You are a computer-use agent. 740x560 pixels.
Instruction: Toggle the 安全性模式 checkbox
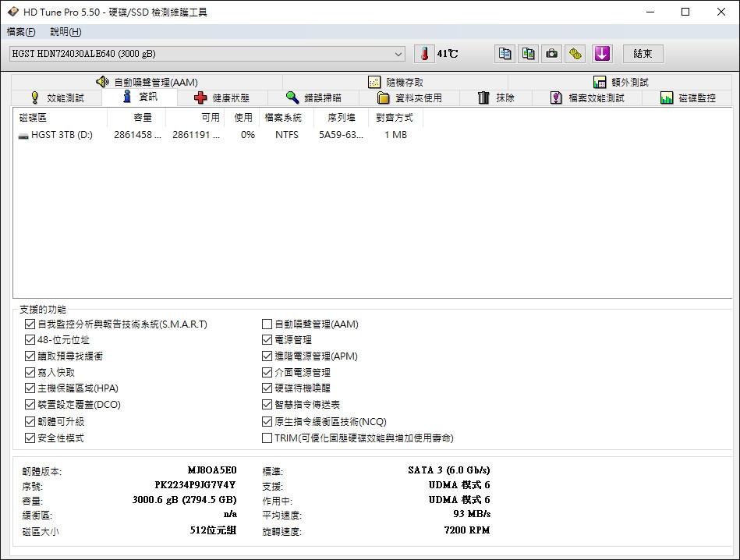coord(30,438)
